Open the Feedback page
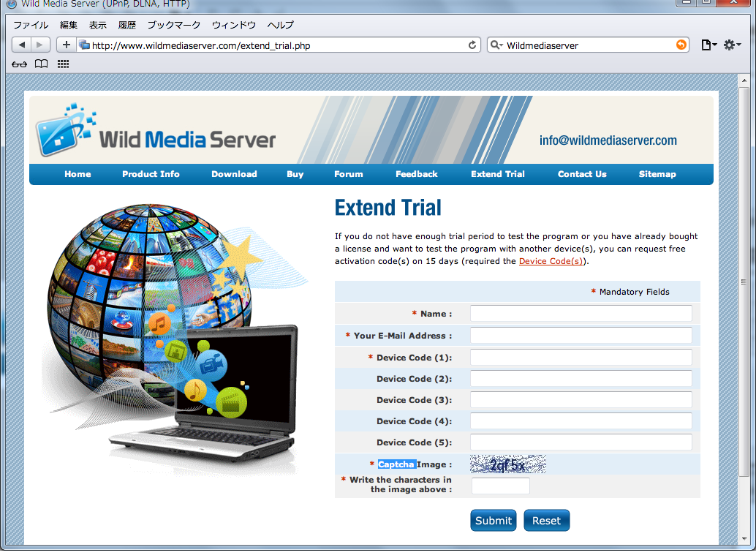756x558 pixels. click(x=417, y=174)
